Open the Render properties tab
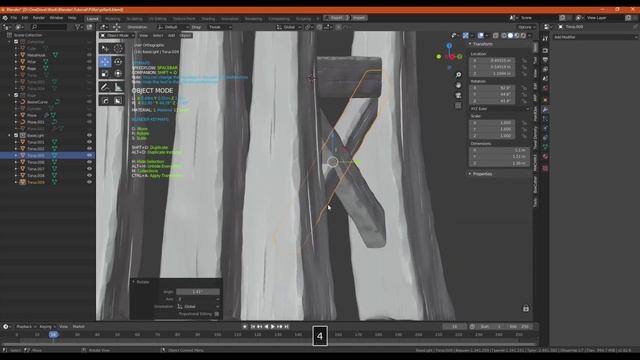 545,50
